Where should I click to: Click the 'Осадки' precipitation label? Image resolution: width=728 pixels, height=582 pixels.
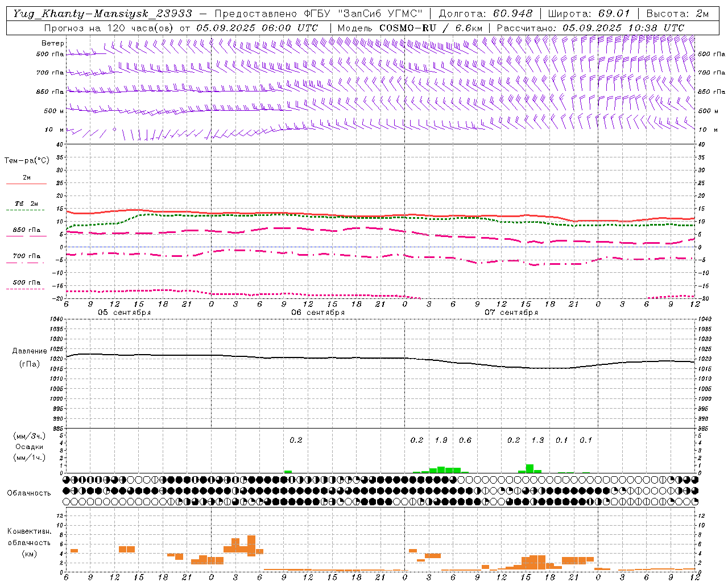(x=29, y=447)
